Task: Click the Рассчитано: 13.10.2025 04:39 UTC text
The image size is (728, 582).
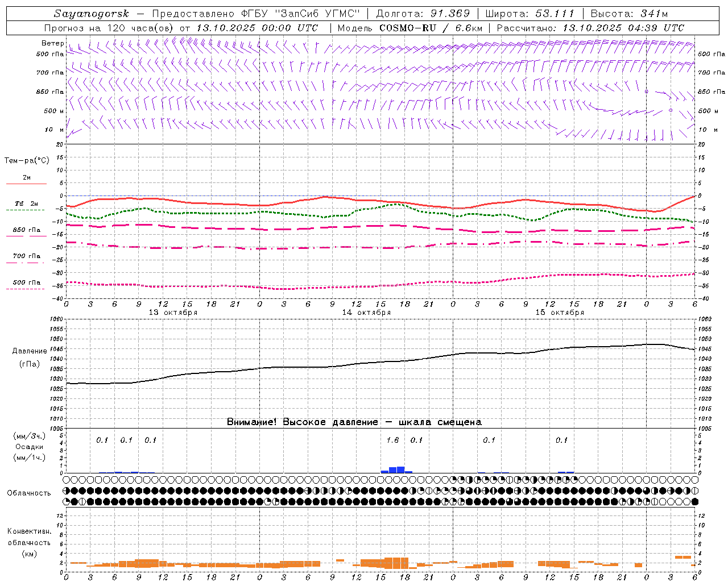Action: (x=590, y=28)
